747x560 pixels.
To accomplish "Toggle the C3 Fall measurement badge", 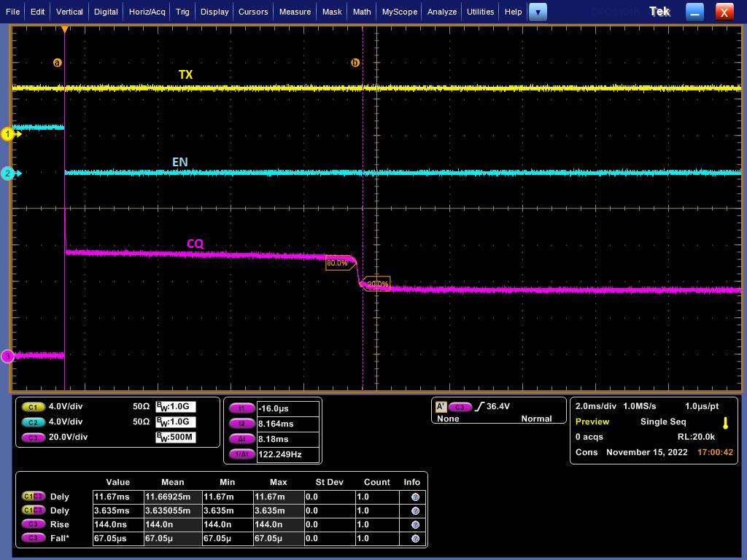I will click(33, 538).
